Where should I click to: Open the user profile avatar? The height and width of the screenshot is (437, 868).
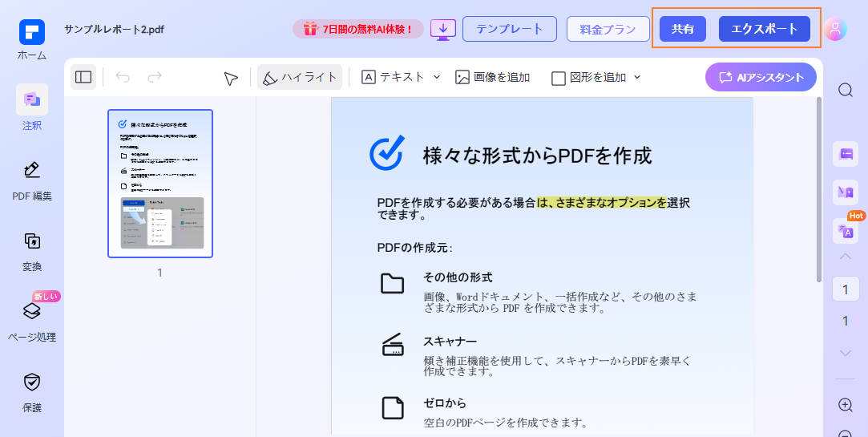click(835, 30)
